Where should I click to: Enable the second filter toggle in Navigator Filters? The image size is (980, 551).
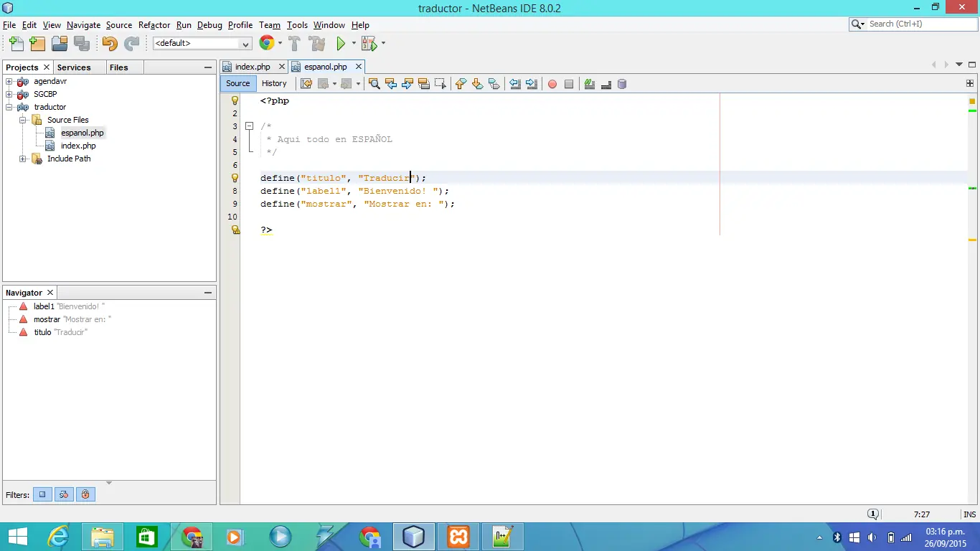pos(63,494)
